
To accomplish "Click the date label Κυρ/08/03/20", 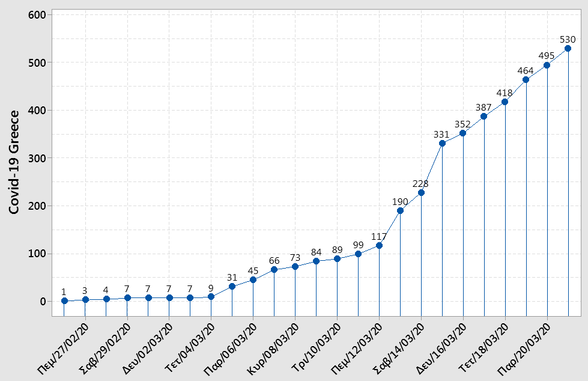I will tap(273, 349).
